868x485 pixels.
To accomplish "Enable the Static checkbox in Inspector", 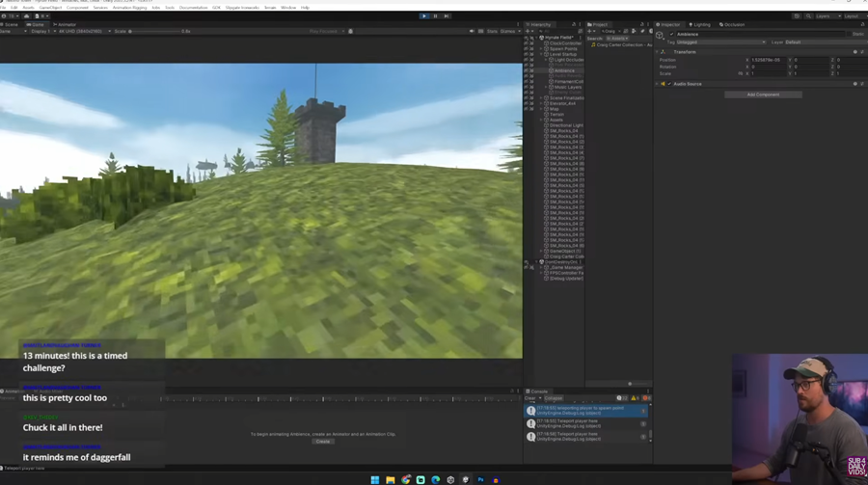I will coord(850,34).
